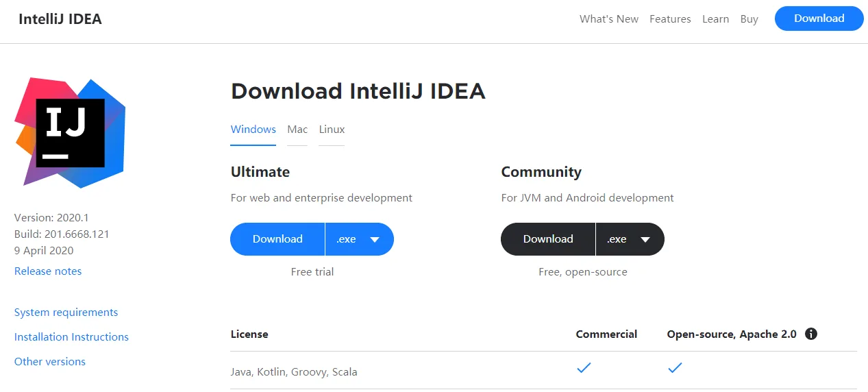
Task: Click the '9 April 2020' date text
Action: [x=44, y=251]
